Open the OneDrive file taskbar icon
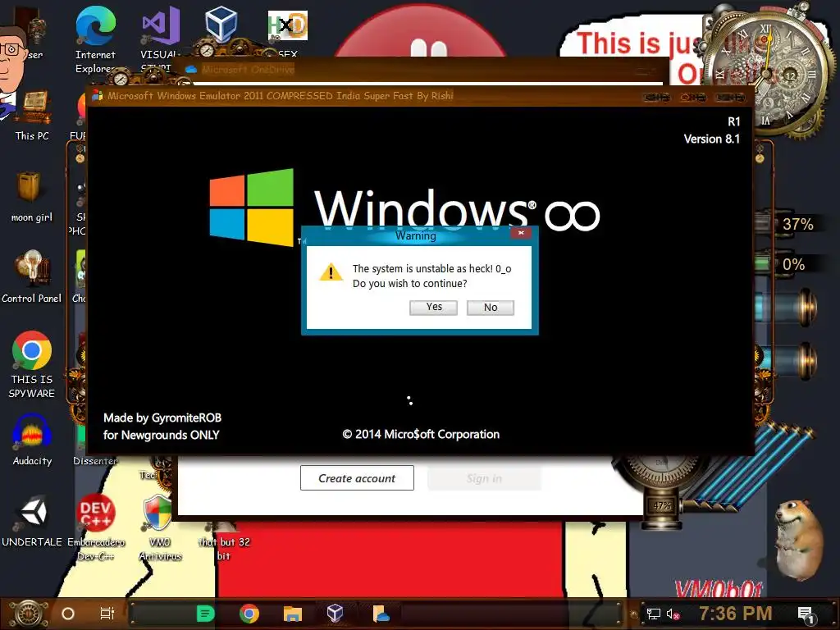 381,614
